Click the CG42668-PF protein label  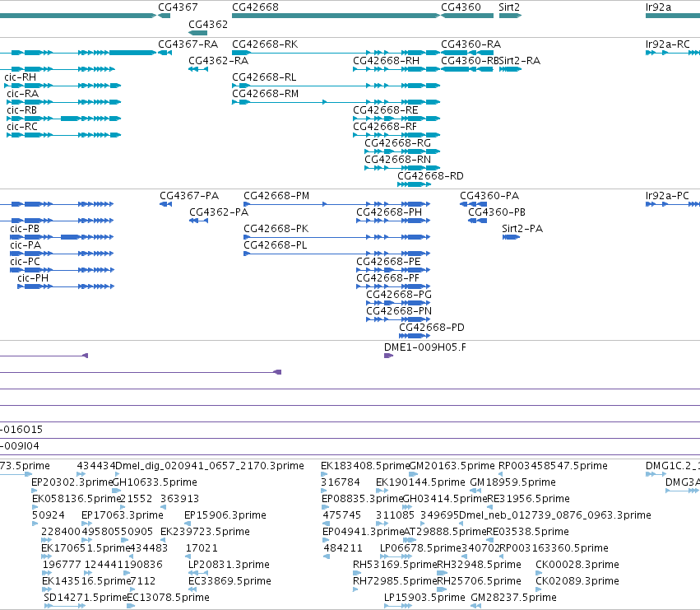point(388,278)
